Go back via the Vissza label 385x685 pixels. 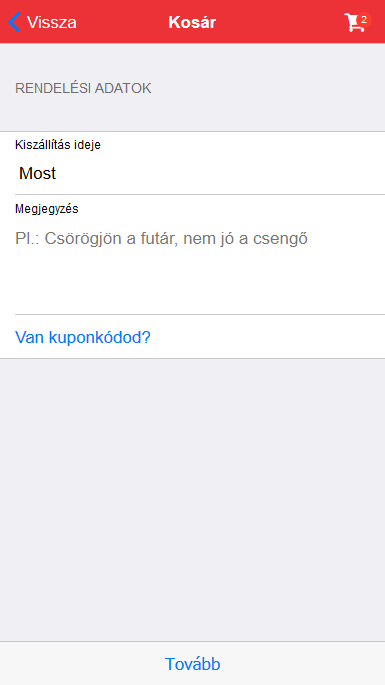click(52, 22)
